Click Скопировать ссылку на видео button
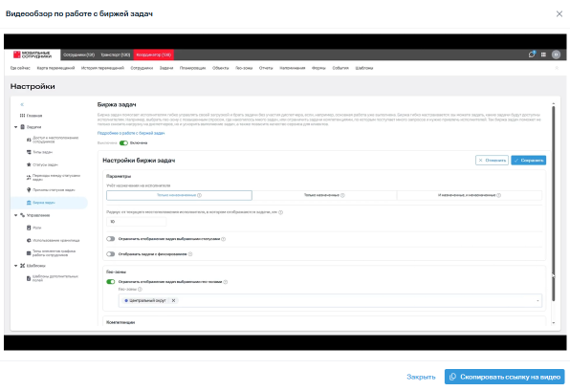Screen dimensions: 570x391 (504, 377)
